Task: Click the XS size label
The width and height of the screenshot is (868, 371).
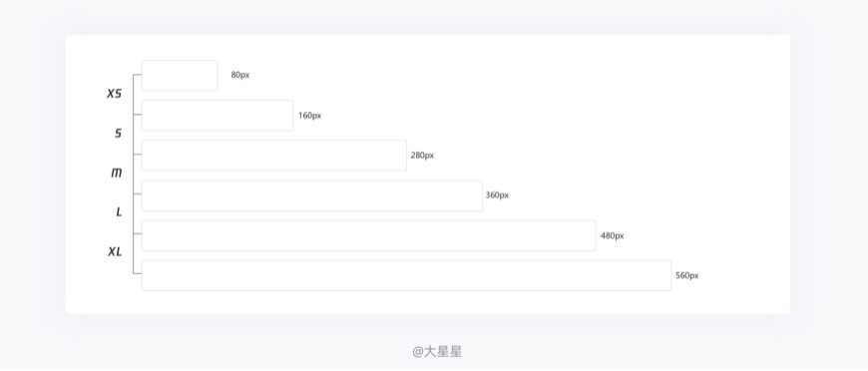Action: point(114,94)
